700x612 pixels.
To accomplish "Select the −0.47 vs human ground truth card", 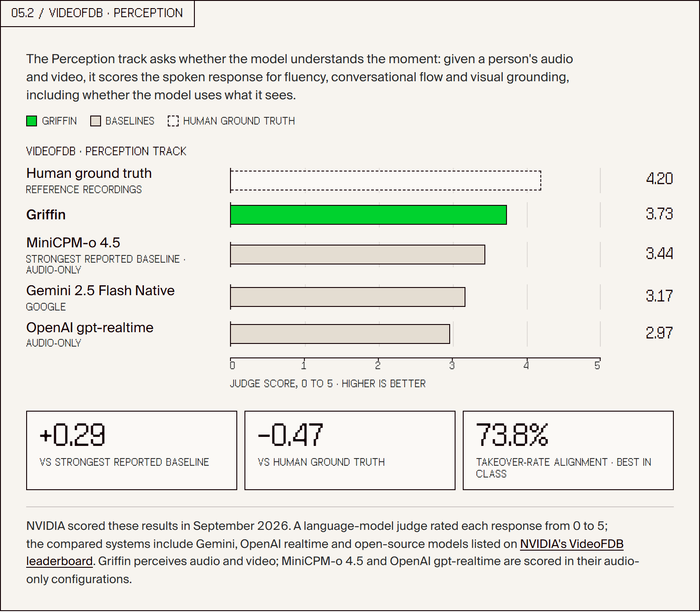I will (x=350, y=450).
